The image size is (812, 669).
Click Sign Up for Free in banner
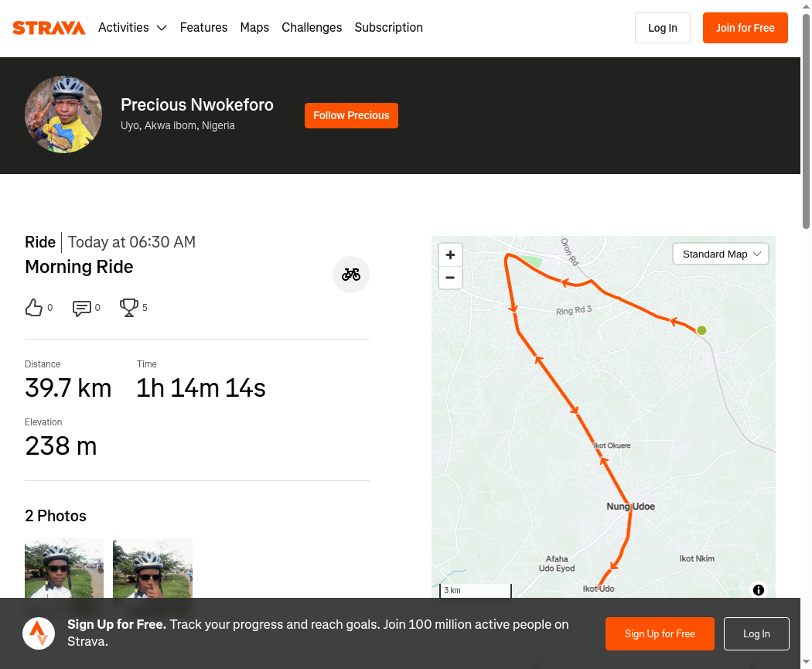660,633
